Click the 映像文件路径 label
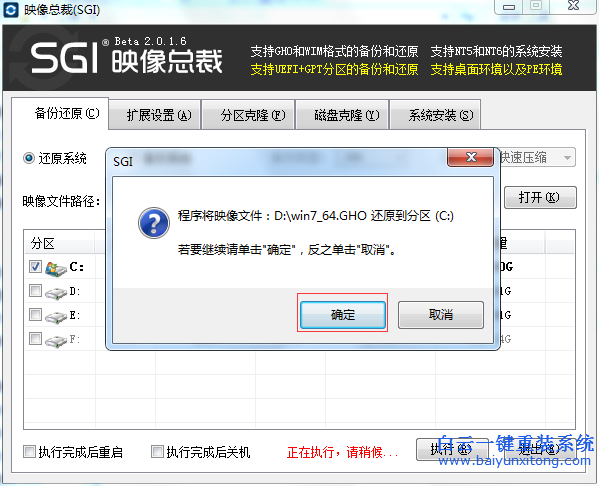This screenshot has width=599, height=486. [62, 201]
